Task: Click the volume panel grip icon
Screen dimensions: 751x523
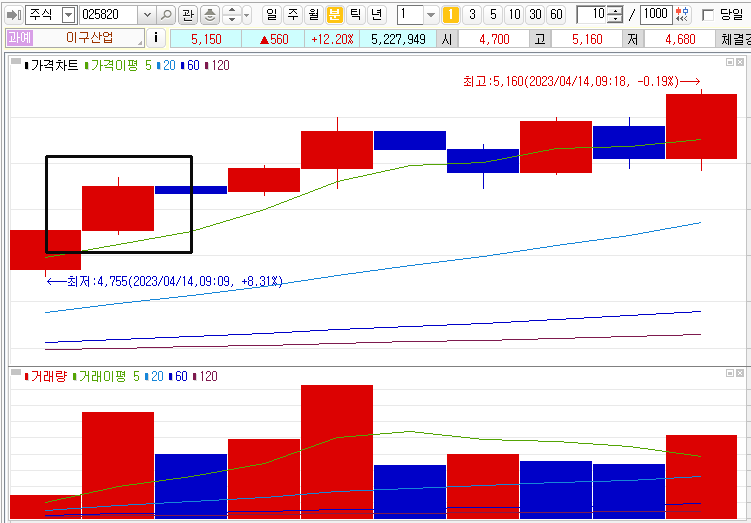Action: click(x=16, y=372)
